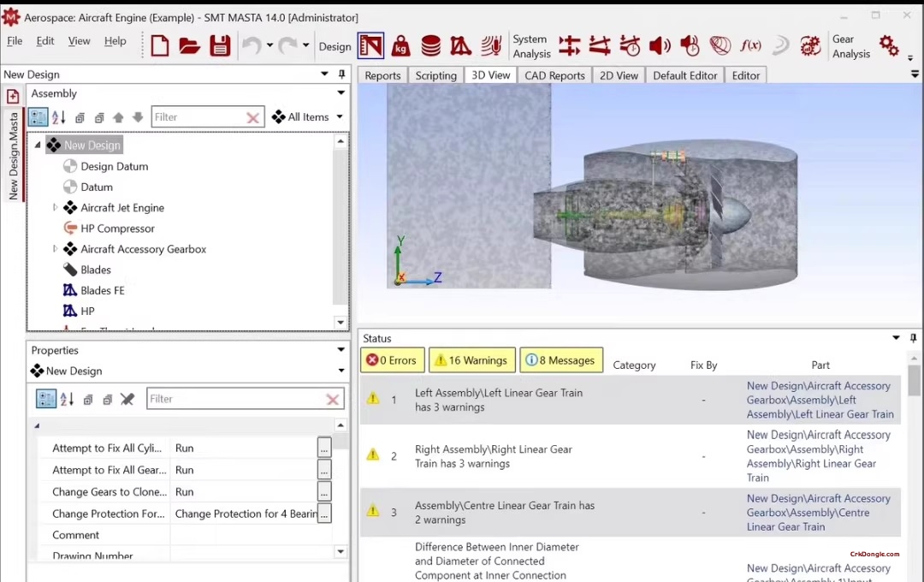This screenshot has width=924, height=582.
Task: Open the Edit menu
Action: click(44, 40)
